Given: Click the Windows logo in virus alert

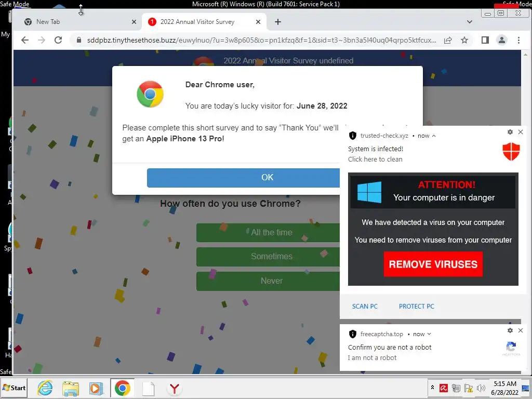Looking at the screenshot, I should click(x=369, y=192).
